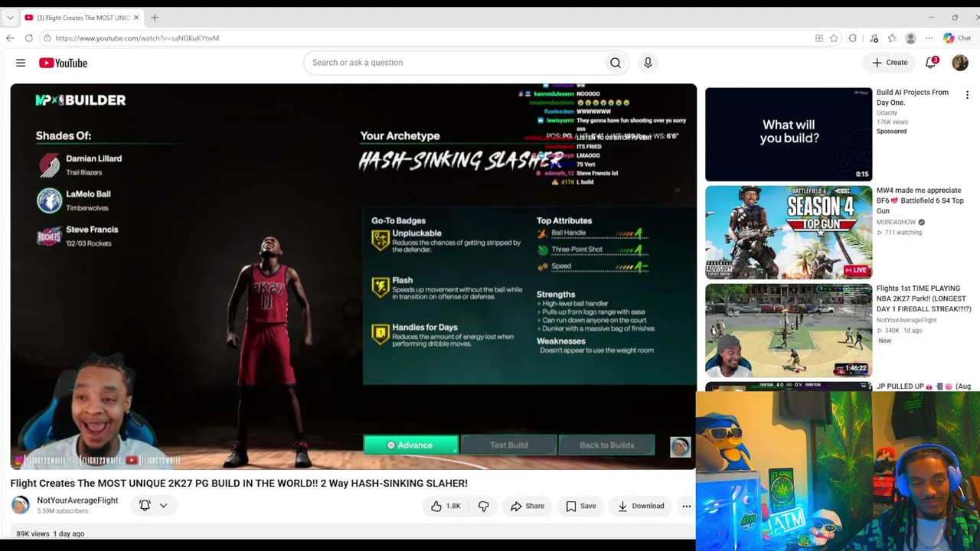Dislike this video

coord(483,506)
